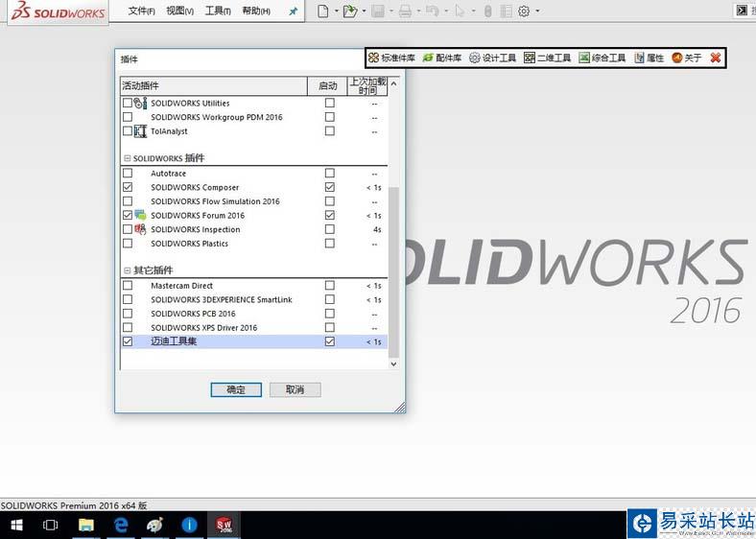Uncheck the 迈迪工具集 startup checkbox
Viewport: 756px width, 539px height.
pyautogui.click(x=330, y=341)
